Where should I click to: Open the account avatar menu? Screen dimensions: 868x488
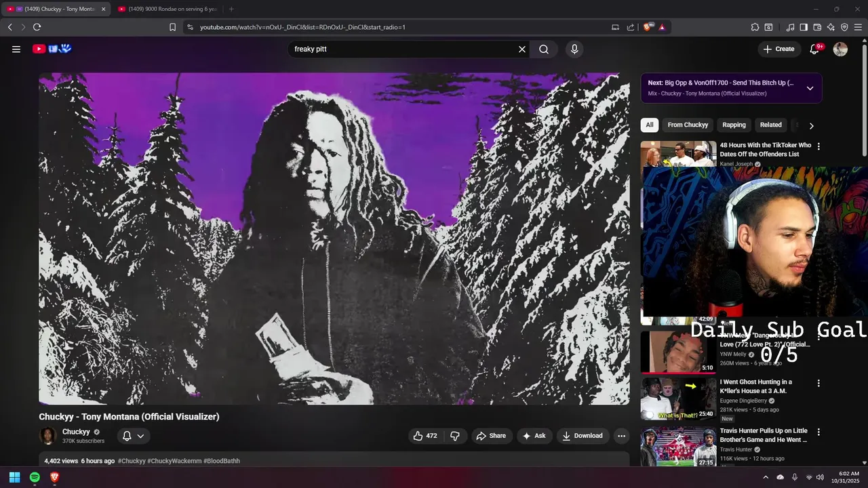pyautogui.click(x=840, y=49)
